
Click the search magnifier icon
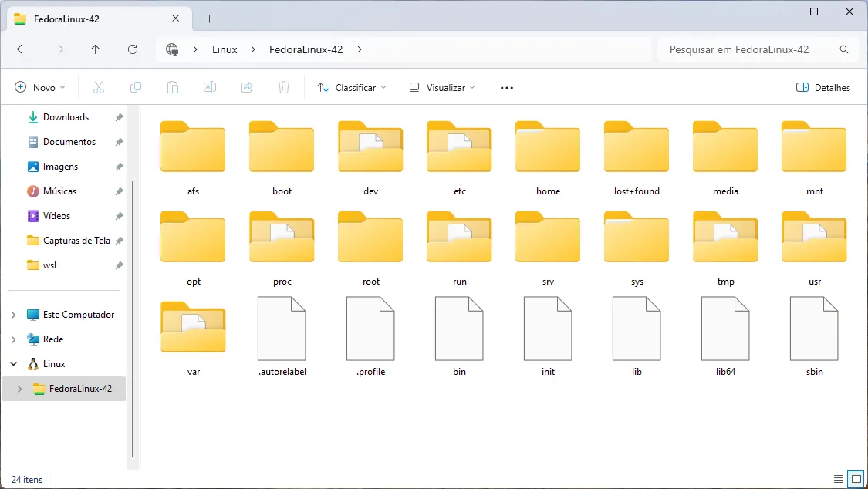pyautogui.click(x=844, y=49)
